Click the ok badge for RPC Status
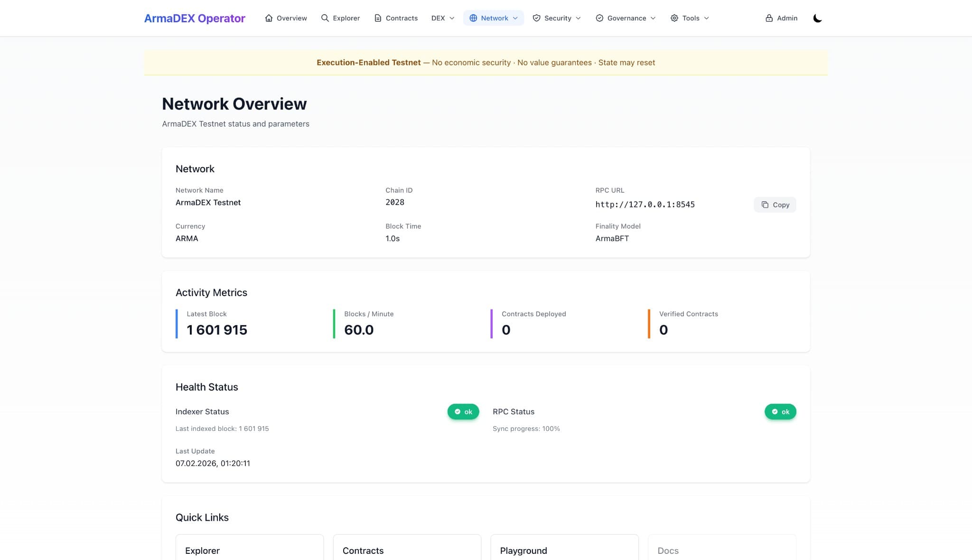 pos(780,411)
